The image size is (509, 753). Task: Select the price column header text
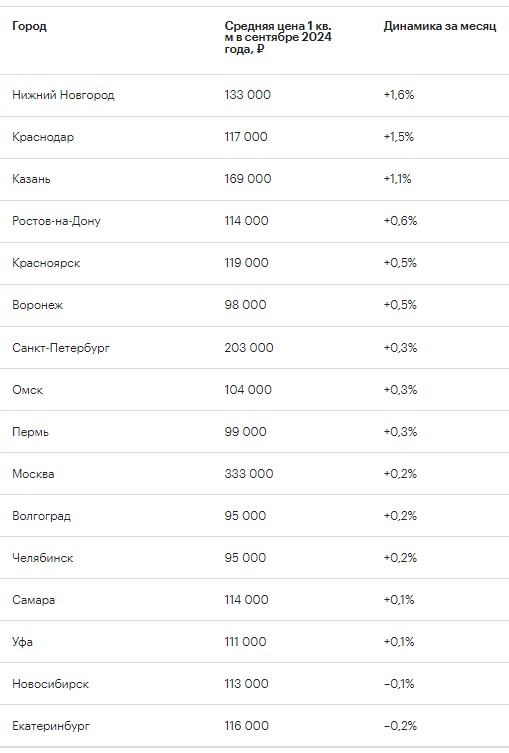point(278,37)
